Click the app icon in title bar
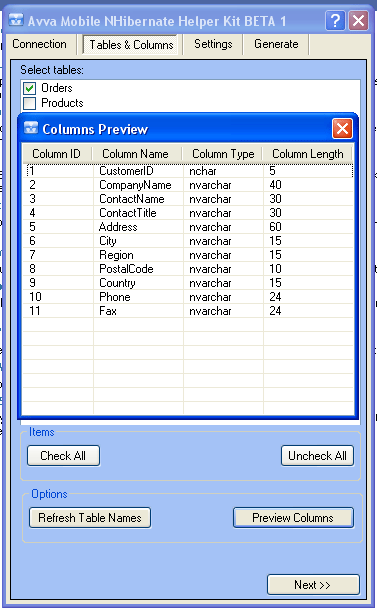 pos(16,19)
